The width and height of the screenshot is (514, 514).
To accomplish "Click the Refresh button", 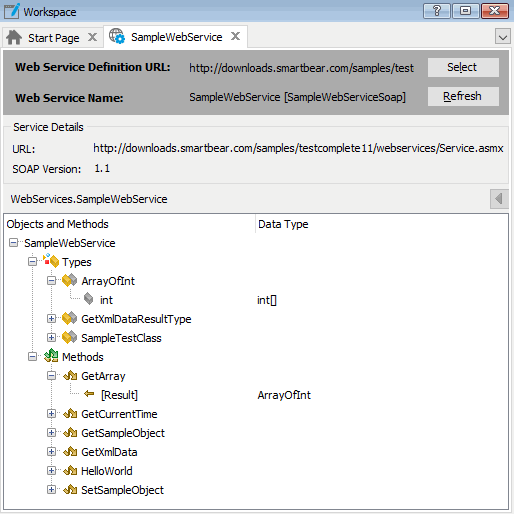I will [463, 96].
